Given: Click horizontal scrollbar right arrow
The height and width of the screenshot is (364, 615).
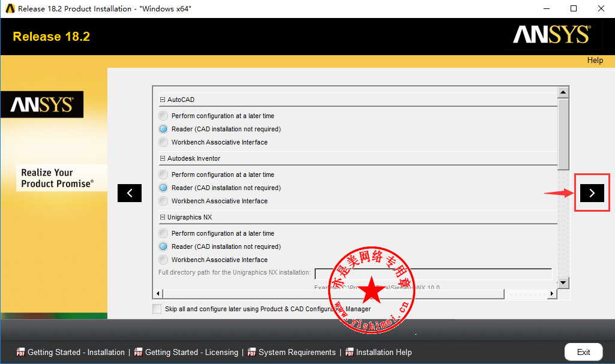Looking at the screenshot, I should point(552,293).
